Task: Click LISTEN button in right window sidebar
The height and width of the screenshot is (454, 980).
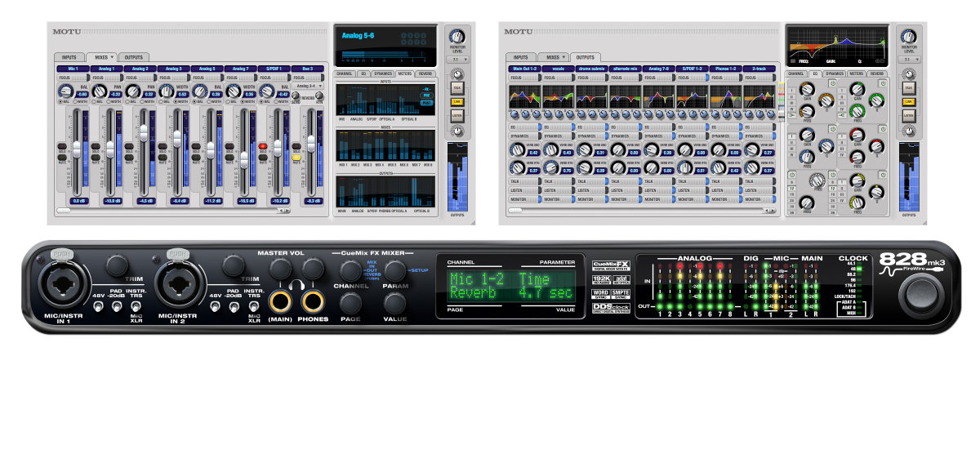Action: click(x=908, y=115)
